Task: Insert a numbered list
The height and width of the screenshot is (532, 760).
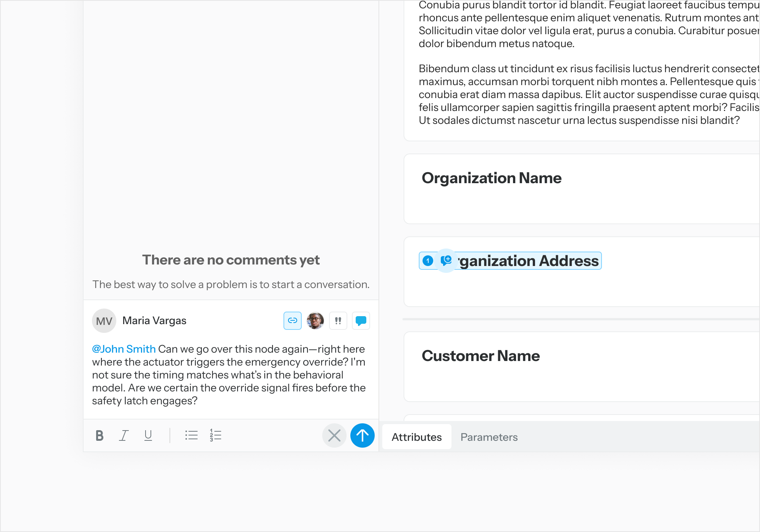Action: [215, 435]
